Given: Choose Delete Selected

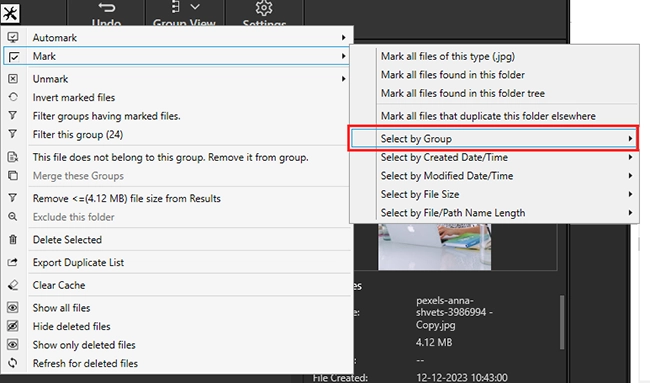Looking at the screenshot, I should coord(177,240).
